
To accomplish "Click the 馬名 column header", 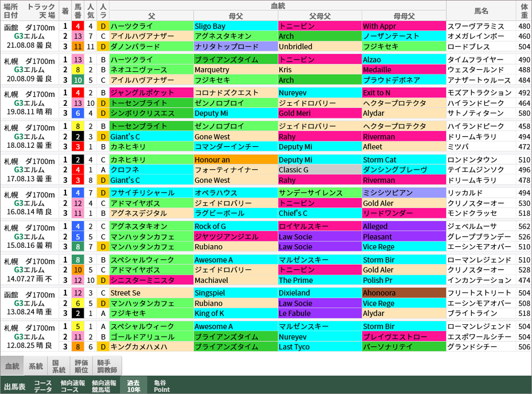I will point(481,11).
